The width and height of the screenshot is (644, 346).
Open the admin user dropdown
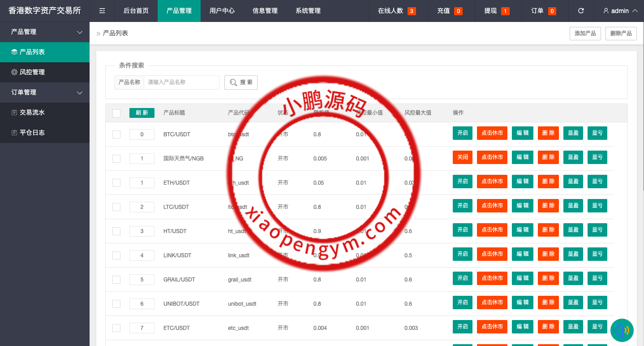(620, 11)
